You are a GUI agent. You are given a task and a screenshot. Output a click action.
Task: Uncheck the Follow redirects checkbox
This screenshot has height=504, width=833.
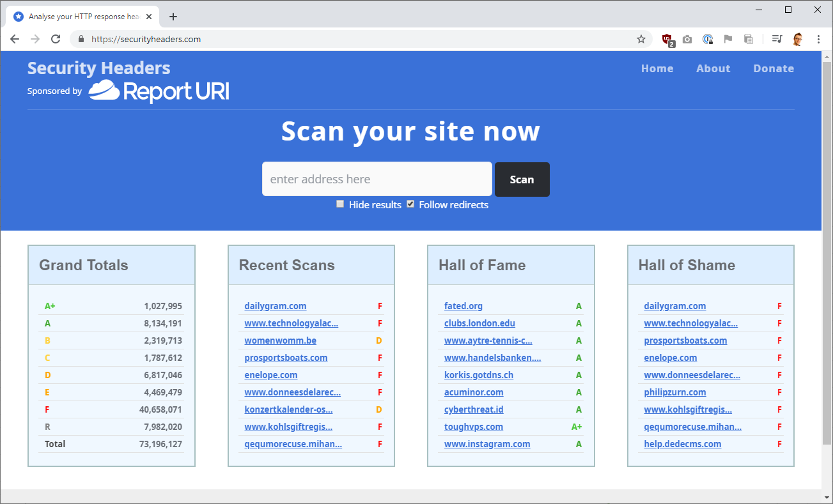coord(410,204)
